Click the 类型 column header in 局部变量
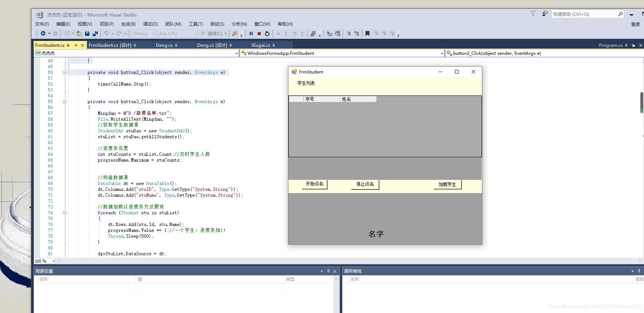 point(308,279)
